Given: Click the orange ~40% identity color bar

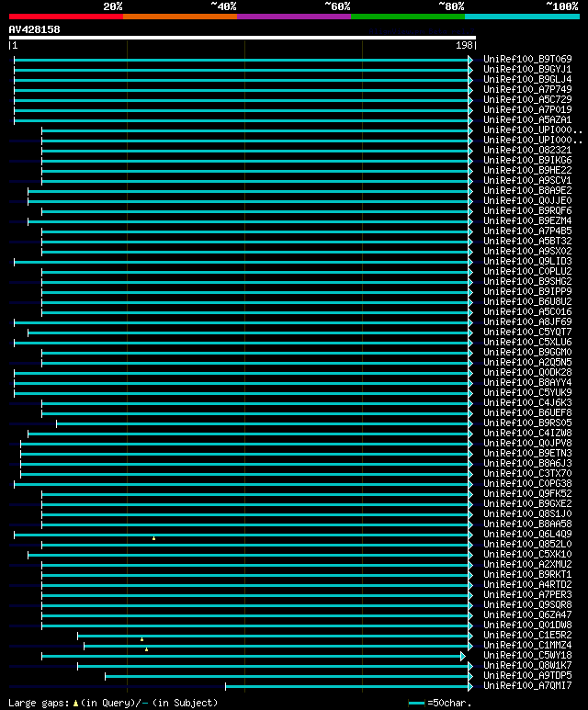Looking at the screenshot, I should [x=180, y=17].
